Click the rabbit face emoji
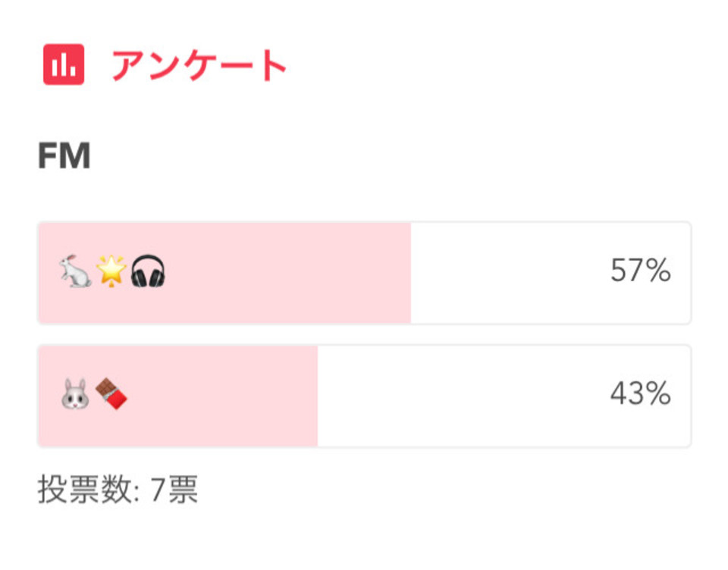Image resolution: width=728 pixels, height=570 pixels. point(75,393)
